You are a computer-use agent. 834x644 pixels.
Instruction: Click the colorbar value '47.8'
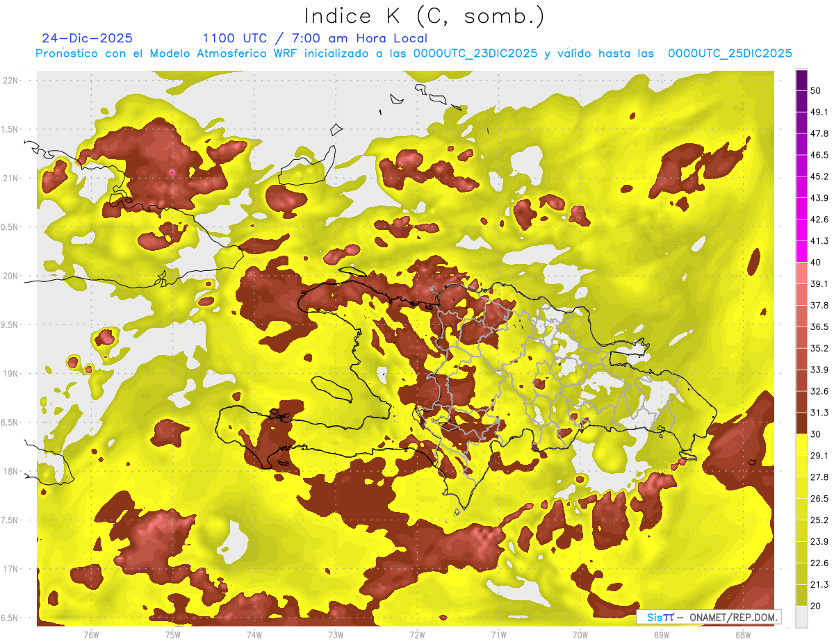point(819,133)
